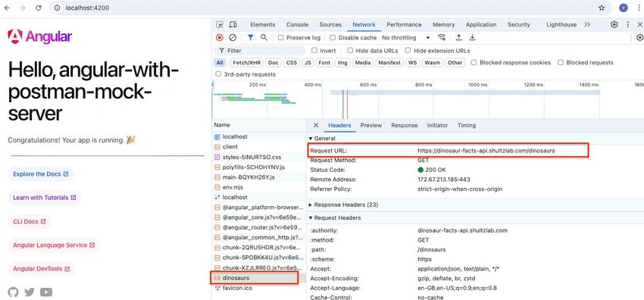
Task: Open the CLI Docs link
Action: (x=29, y=221)
